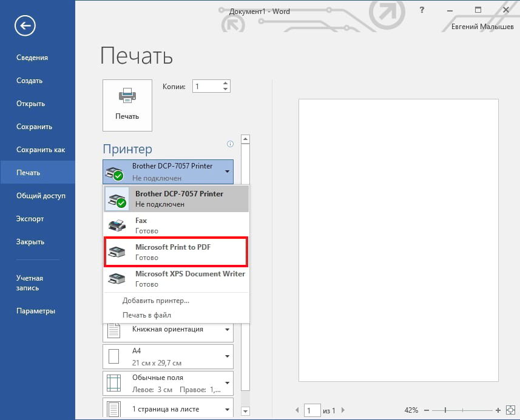Image resolution: width=520 pixels, height=420 pixels.
Task: Open the Открыть section
Action: click(30, 104)
